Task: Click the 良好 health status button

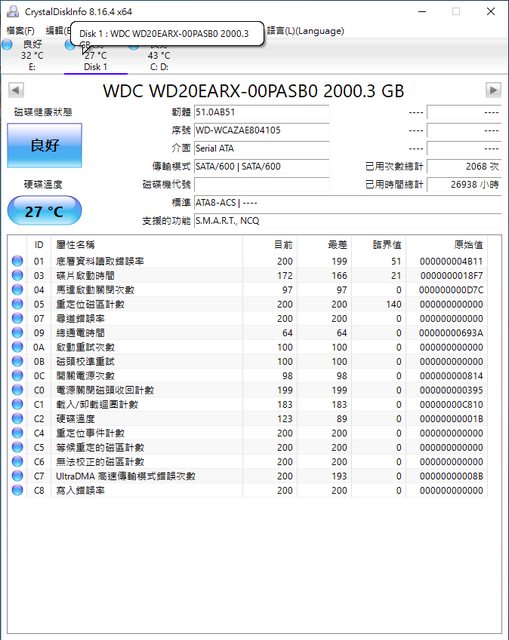Action: 44,146
